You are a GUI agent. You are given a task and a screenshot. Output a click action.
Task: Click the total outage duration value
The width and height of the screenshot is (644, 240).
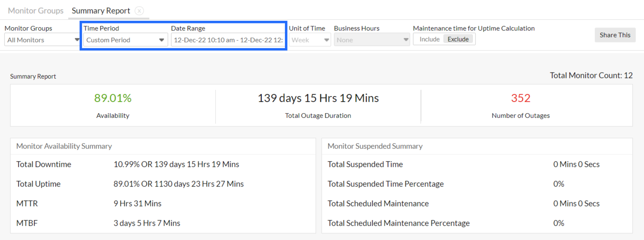point(318,98)
